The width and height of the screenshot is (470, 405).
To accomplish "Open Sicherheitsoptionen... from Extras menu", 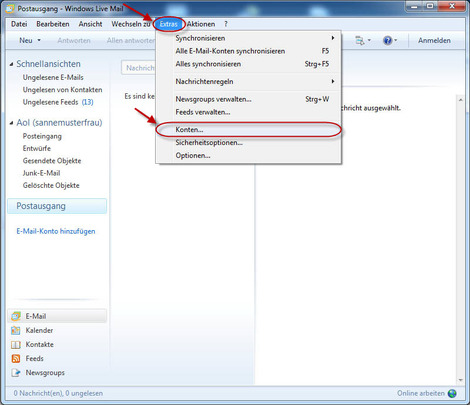I will tap(249, 143).
